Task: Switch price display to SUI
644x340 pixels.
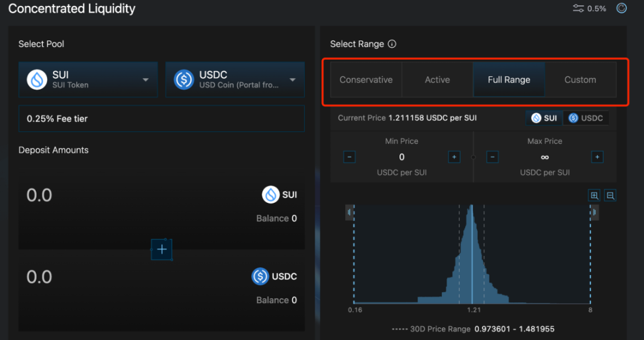Action: 544,118
